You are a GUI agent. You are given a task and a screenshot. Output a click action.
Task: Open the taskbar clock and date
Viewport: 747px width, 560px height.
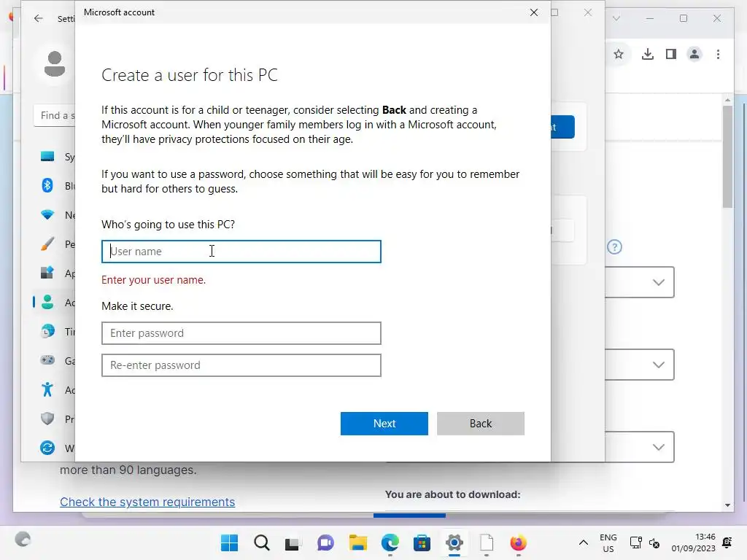tap(693, 542)
